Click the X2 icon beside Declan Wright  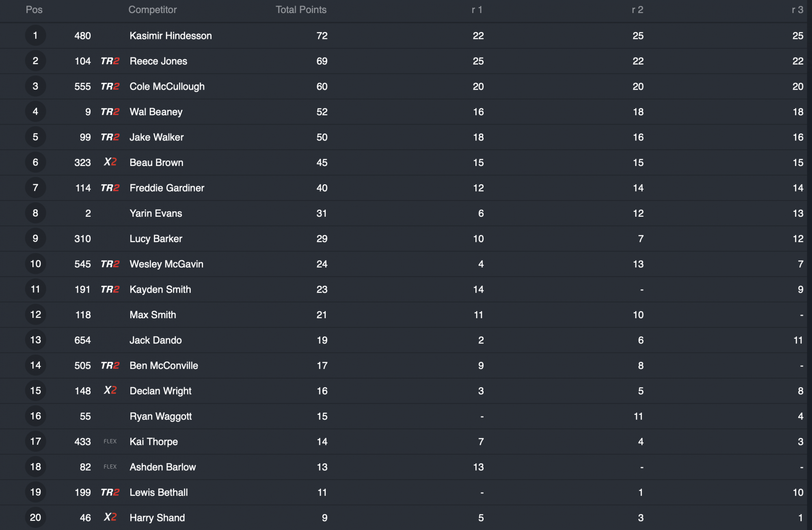110,390
